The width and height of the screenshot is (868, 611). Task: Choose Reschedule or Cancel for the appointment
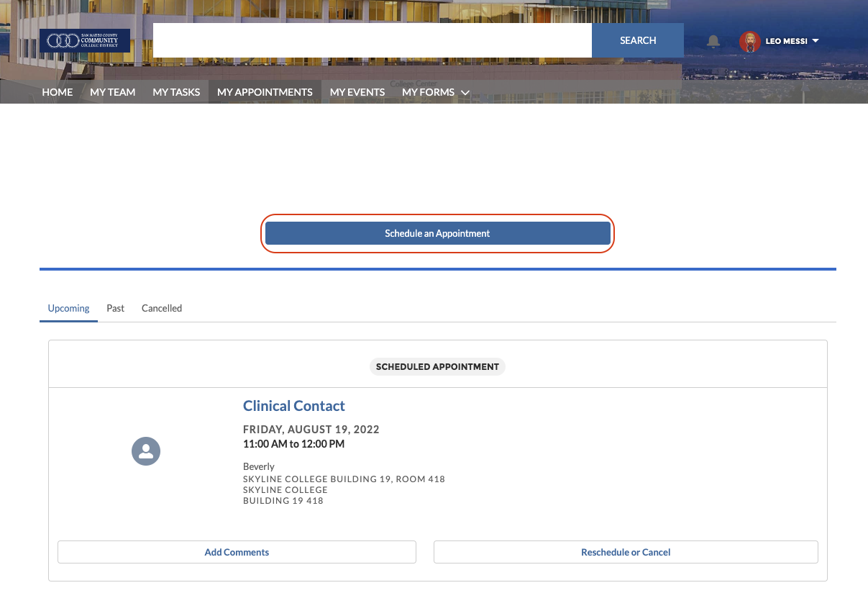626,552
